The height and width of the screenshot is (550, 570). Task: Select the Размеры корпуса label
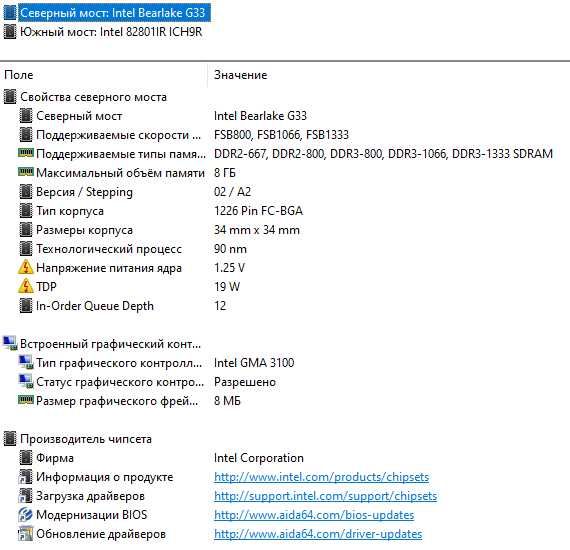pos(84,230)
